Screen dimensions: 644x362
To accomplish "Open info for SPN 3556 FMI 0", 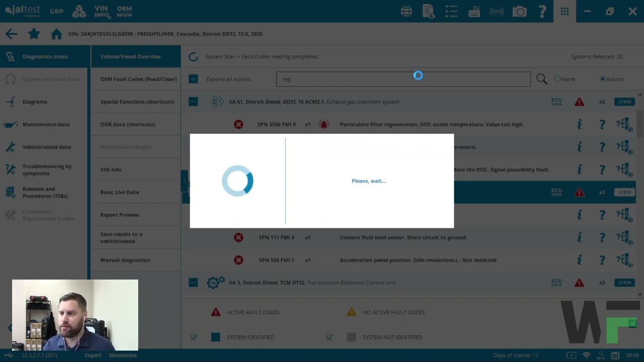I will coord(579,124).
